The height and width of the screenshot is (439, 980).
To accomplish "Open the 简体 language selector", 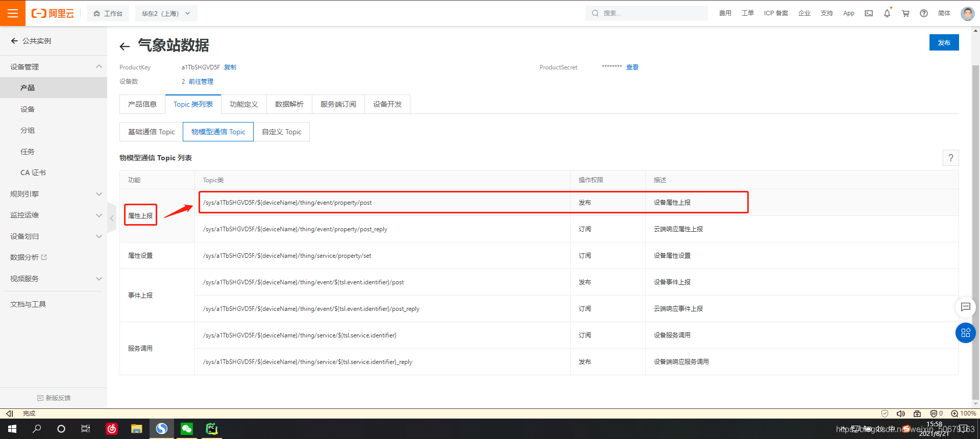I will pyautogui.click(x=944, y=13).
